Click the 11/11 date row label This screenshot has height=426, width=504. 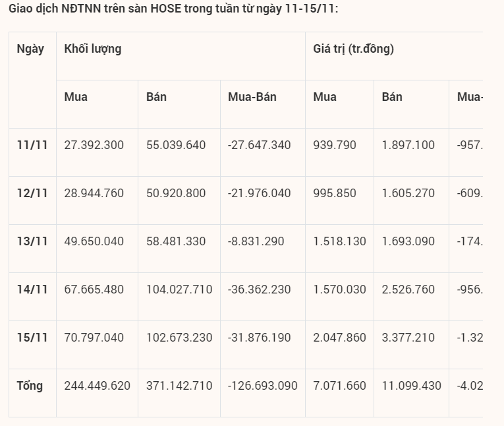32,145
